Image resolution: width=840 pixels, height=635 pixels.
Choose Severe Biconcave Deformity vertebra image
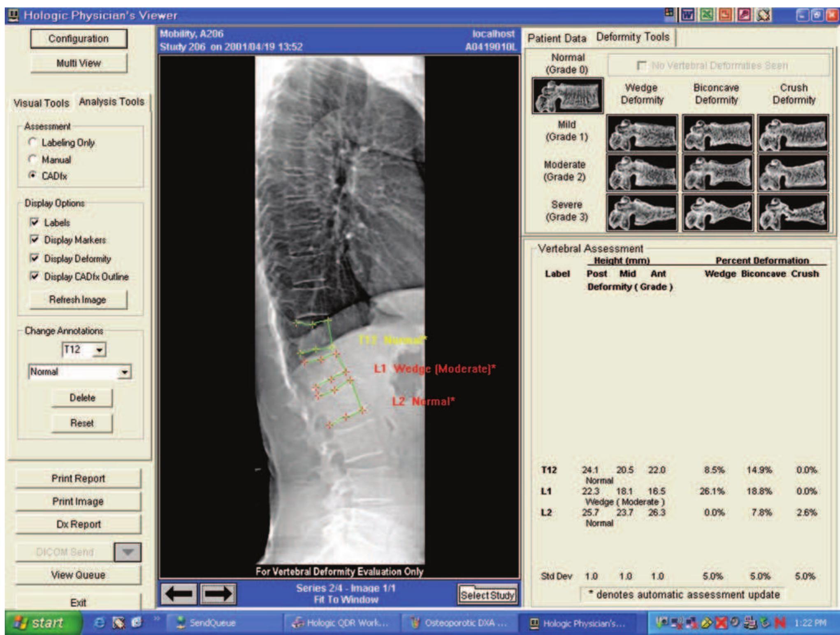click(718, 212)
